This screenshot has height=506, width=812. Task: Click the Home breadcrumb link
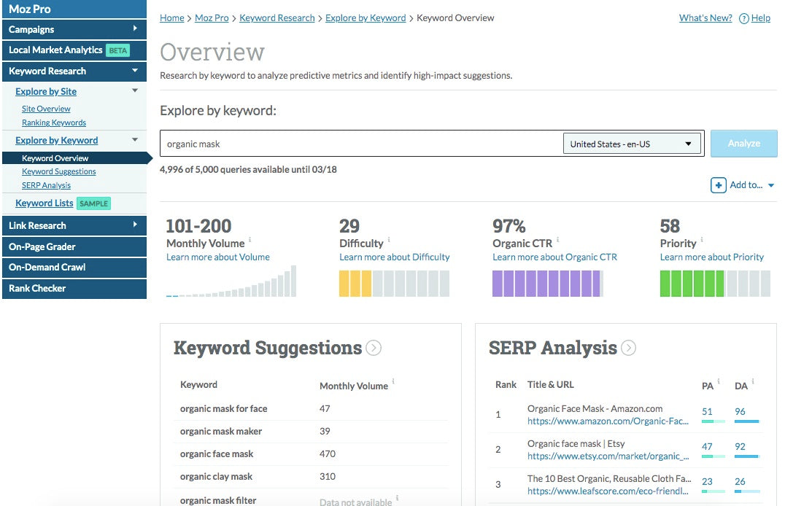point(172,18)
